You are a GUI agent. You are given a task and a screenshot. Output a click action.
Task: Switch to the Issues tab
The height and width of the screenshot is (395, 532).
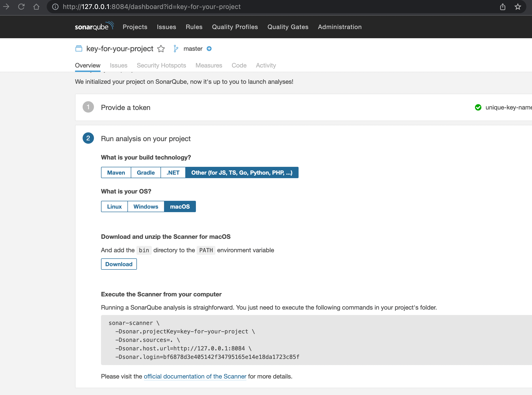click(118, 65)
